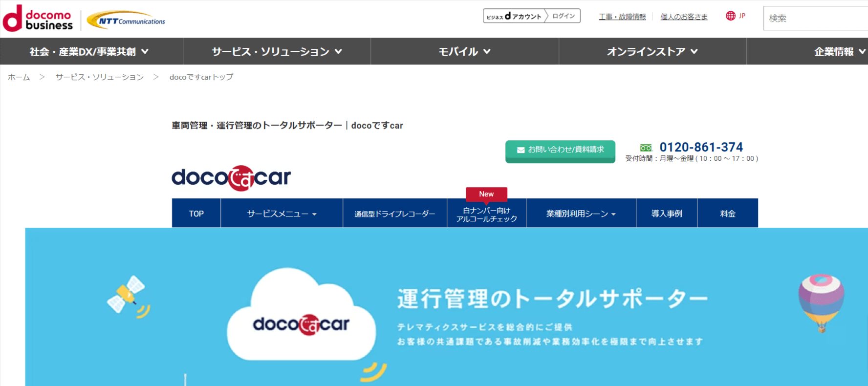Expand 社会・産業DX/事業共創 menu
Screen dimensions: 868x386
point(89,51)
